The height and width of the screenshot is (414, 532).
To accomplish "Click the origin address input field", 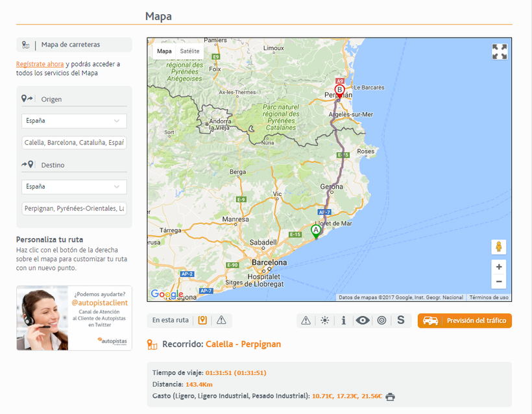I will 74,142.
